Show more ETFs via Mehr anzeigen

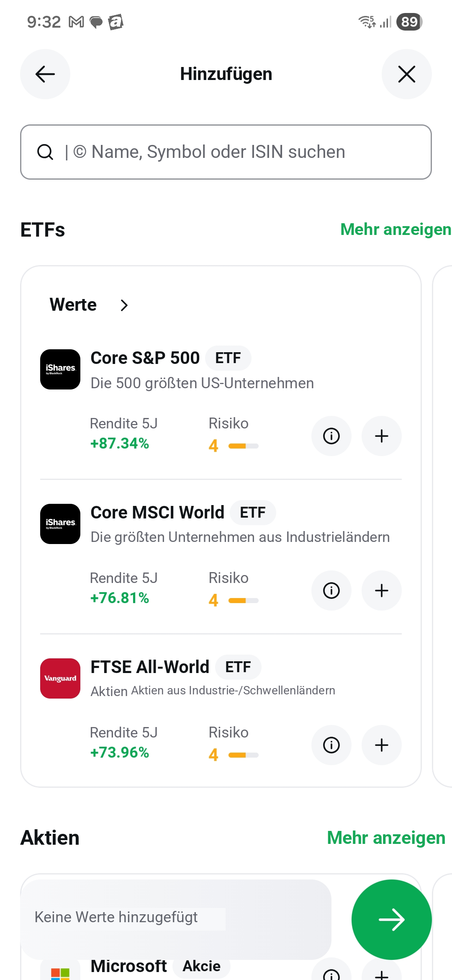tap(395, 230)
